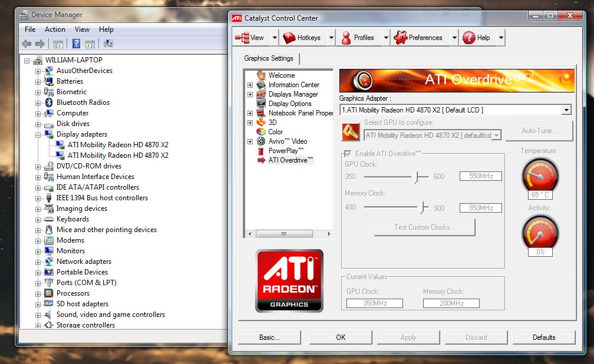Select the first ATI Mobility Radeon HD 4870 X2 entry
The image size is (594, 364).
118,145
